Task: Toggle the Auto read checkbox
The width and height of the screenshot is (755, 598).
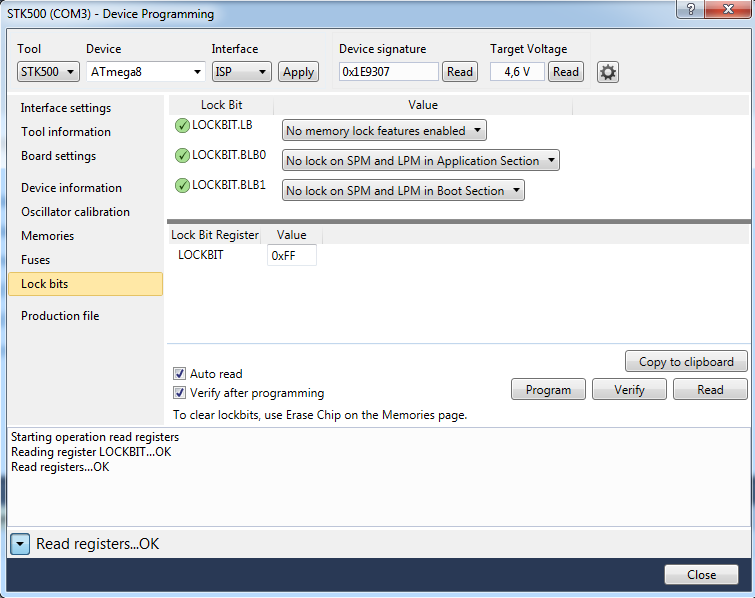Action: (x=179, y=374)
